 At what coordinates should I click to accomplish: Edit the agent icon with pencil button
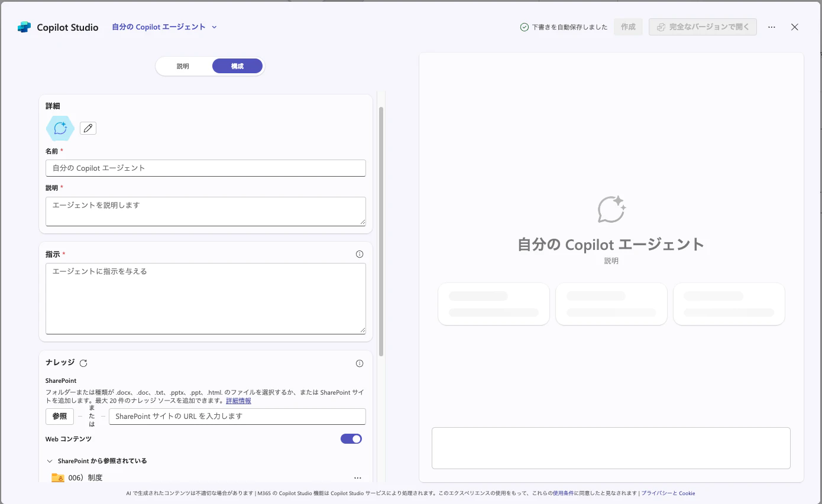tap(88, 128)
